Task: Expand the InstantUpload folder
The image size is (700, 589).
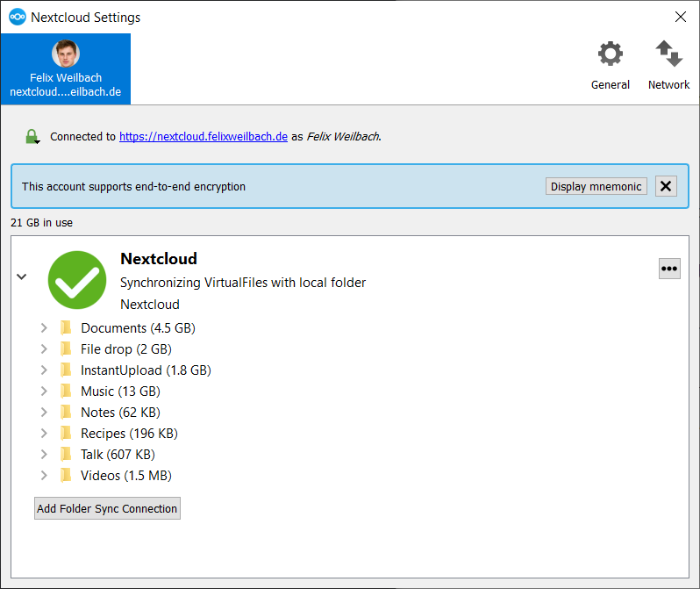Action: [x=43, y=370]
